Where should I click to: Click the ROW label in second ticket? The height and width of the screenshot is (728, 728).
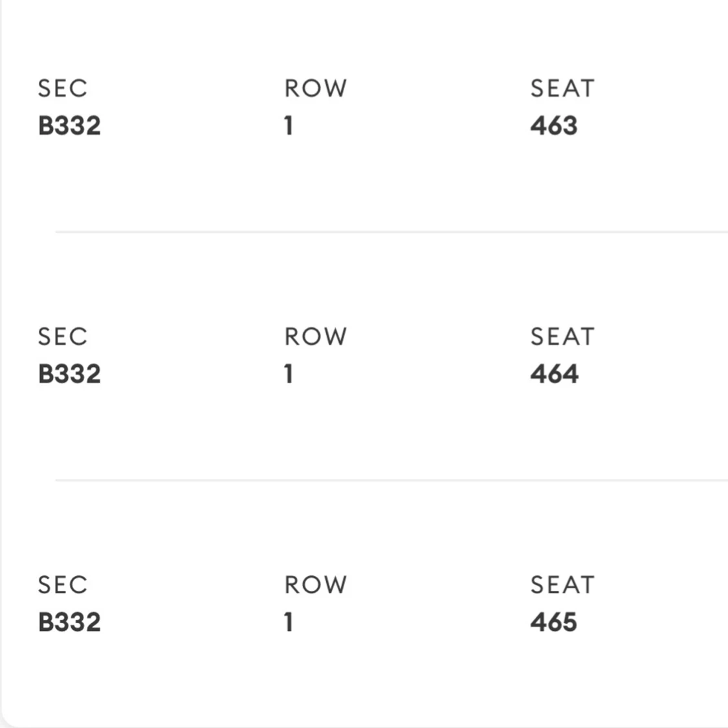(x=315, y=336)
